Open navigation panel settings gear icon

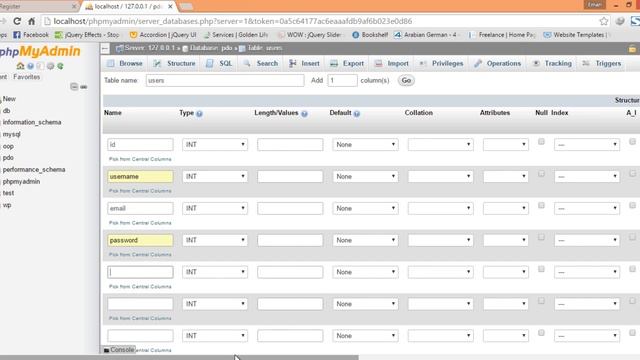tap(51, 66)
